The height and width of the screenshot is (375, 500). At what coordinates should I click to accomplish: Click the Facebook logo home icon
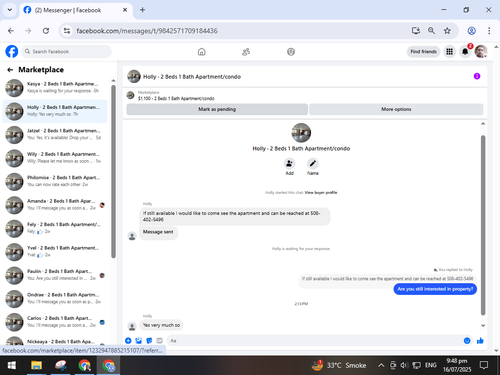point(12,52)
